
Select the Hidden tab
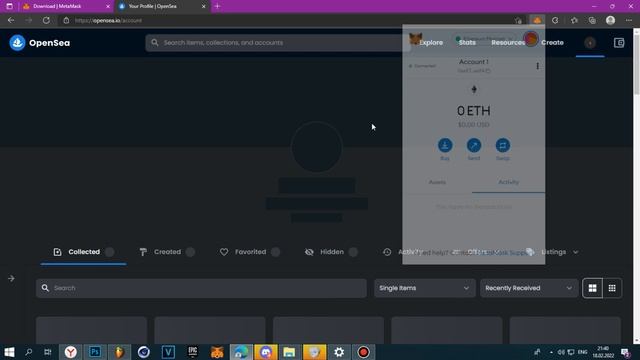pos(331,252)
